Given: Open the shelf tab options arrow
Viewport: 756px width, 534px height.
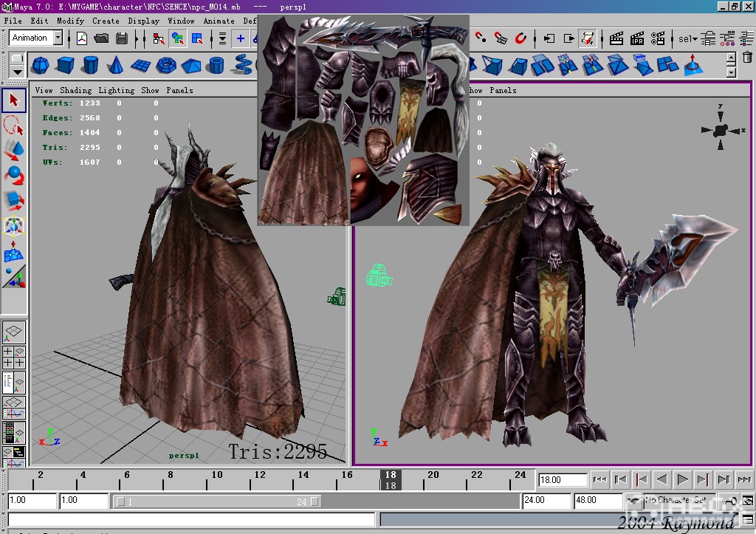Looking at the screenshot, I should (16, 71).
